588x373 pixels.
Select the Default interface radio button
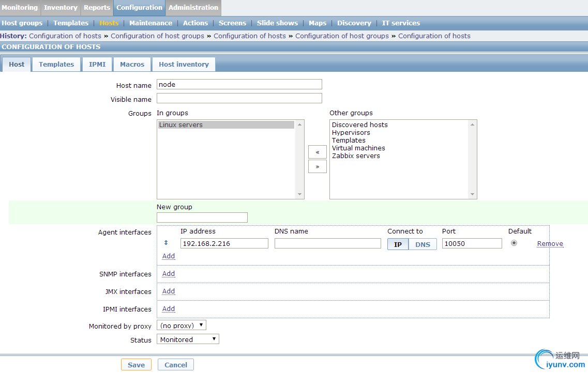pos(514,243)
